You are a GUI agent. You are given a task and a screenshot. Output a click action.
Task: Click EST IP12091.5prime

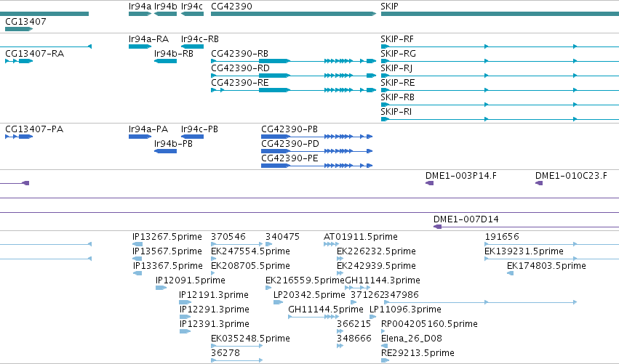click(x=161, y=288)
